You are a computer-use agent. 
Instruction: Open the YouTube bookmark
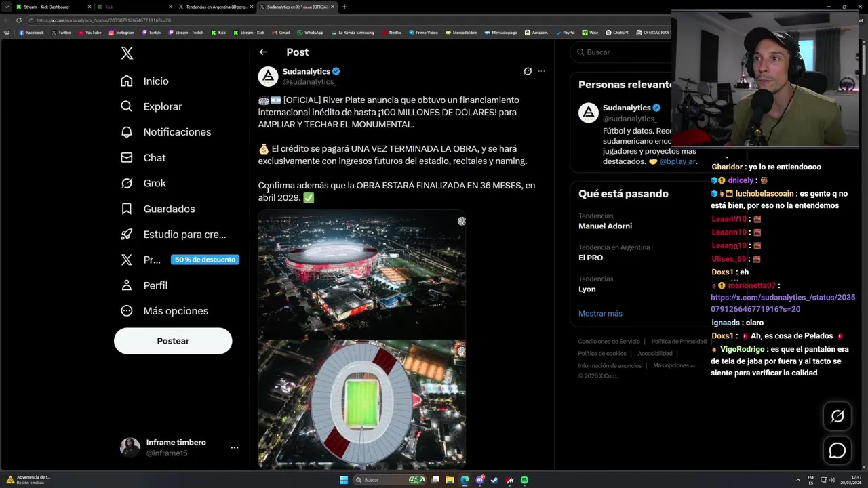[x=90, y=33]
